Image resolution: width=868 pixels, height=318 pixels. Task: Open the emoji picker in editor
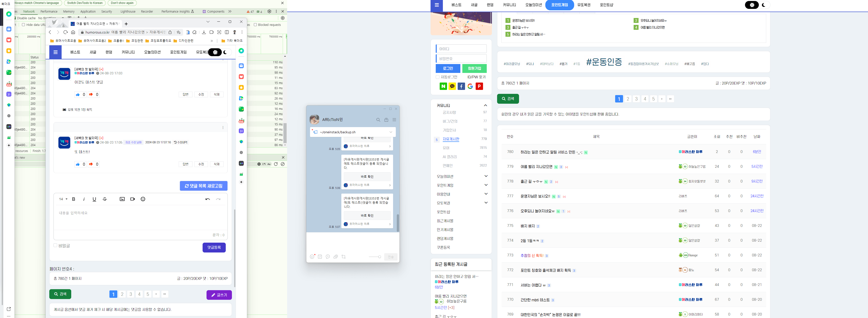pyautogui.click(x=143, y=199)
